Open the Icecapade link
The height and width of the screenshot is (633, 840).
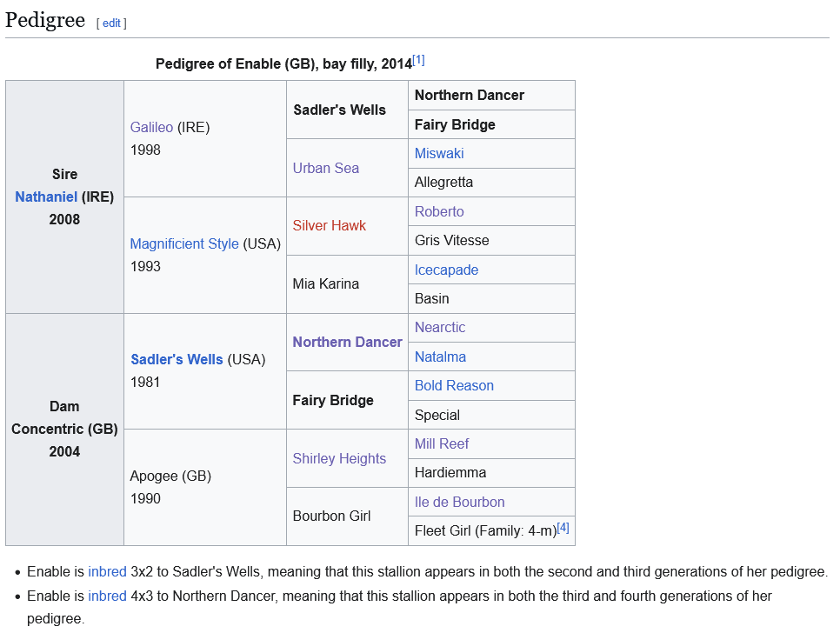click(446, 270)
